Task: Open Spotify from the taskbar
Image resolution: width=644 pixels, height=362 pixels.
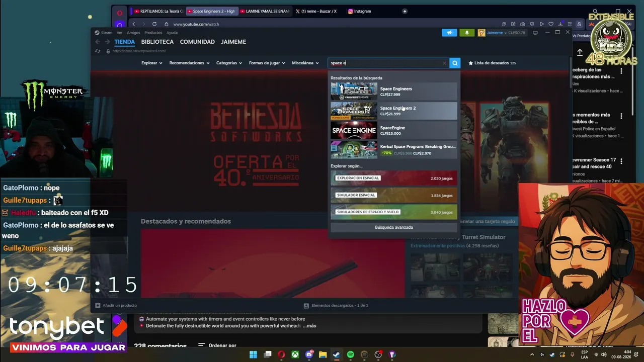Action: click(351, 354)
